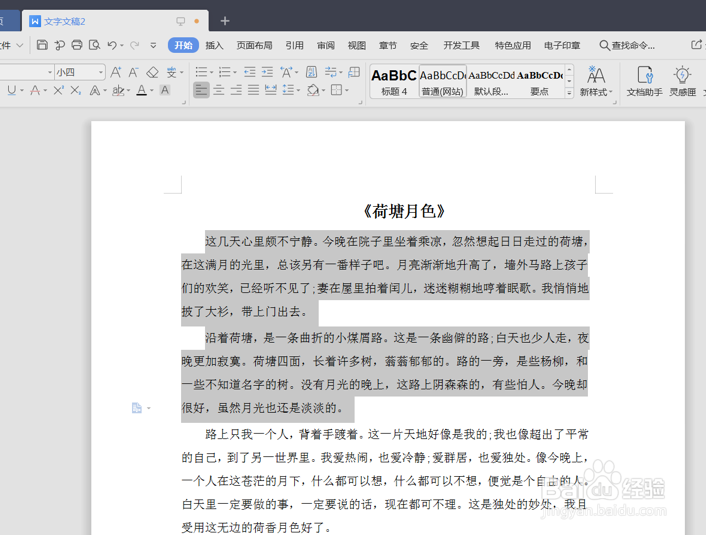Apply subscript formatting
The height and width of the screenshot is (535, 706).
75,91
